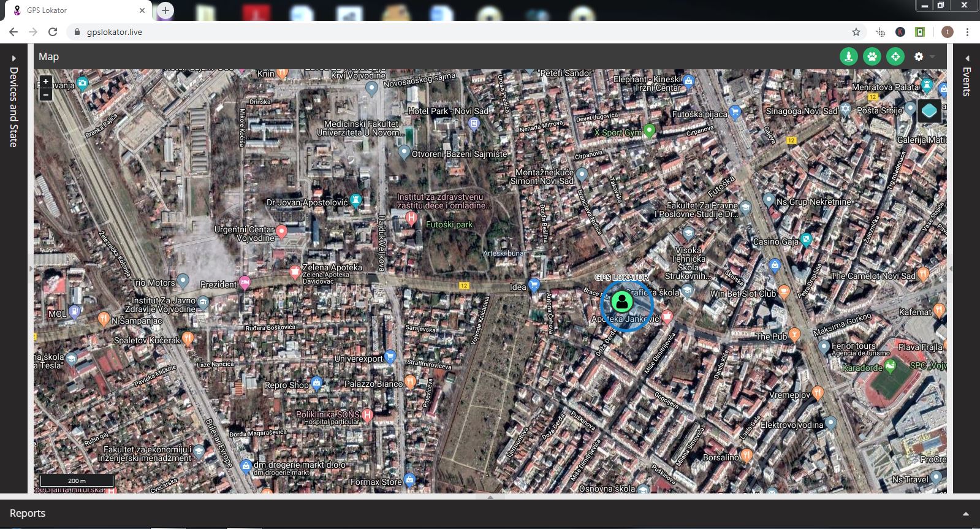Screen dimensions: 980x529
Task: Open the map layers switcher
Action: click(929, 111)
